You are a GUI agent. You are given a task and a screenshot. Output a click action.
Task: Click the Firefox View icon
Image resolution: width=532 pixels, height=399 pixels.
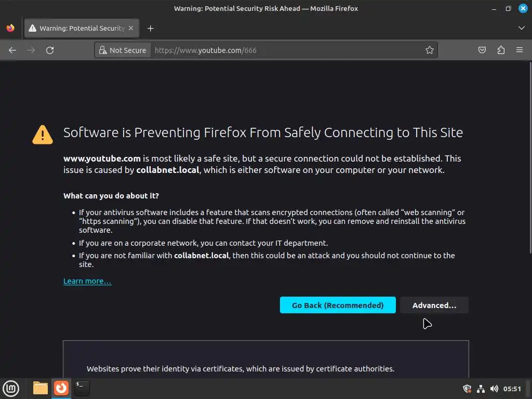point(10,28)
